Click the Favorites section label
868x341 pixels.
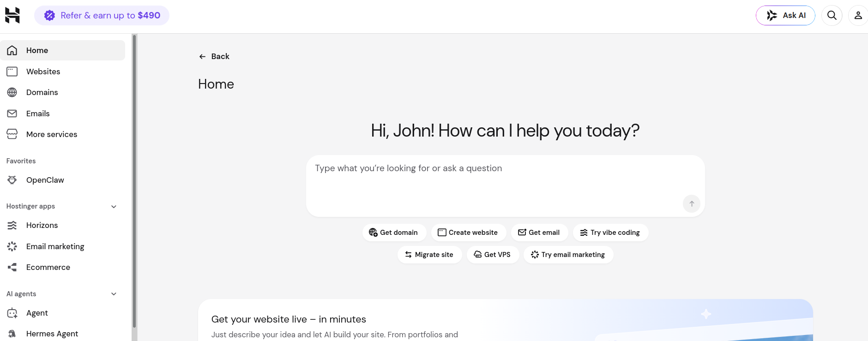[x=21, y=161]
